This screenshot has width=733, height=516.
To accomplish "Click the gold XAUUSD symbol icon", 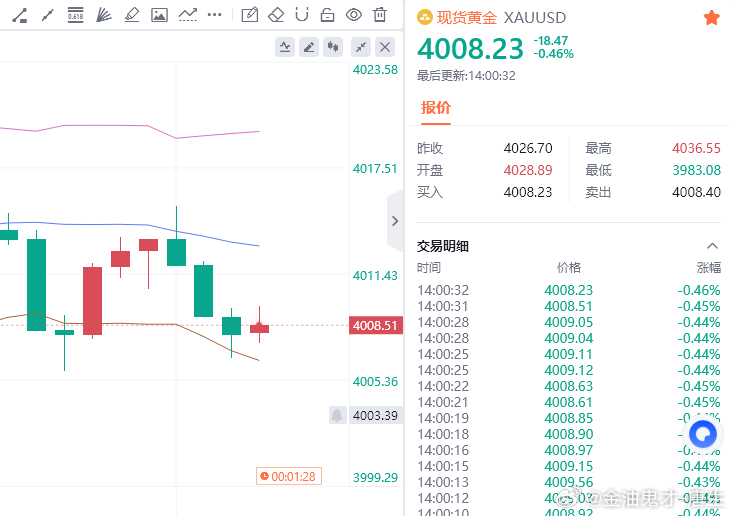I will point(424,18).
